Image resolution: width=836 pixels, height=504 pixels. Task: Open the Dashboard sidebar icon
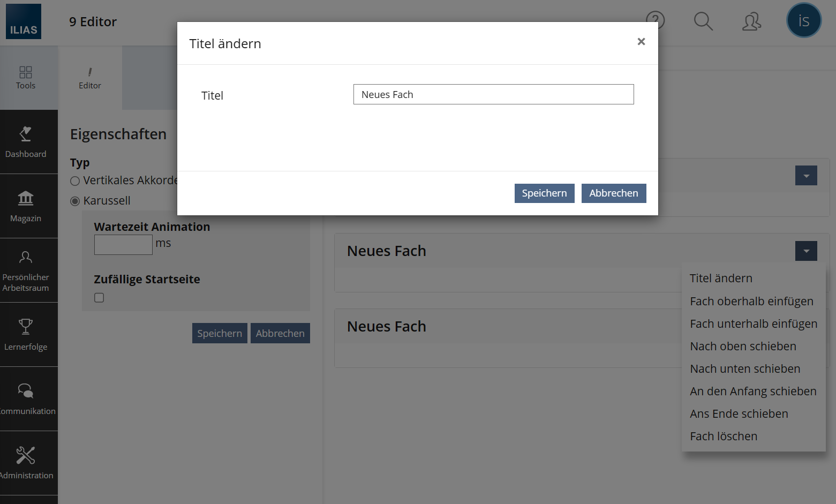26,142
